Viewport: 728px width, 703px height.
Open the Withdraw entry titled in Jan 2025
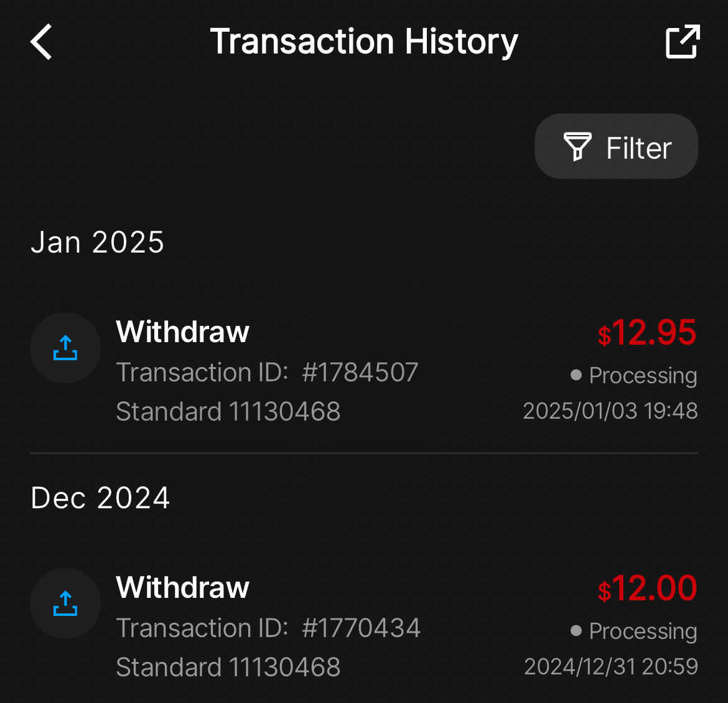pyautogui.click(x=182, y=332)
